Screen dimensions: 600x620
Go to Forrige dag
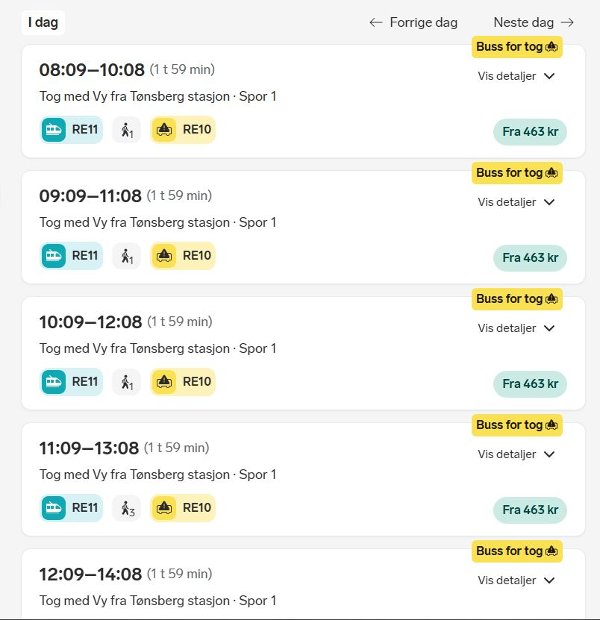(x=413, y=22)
